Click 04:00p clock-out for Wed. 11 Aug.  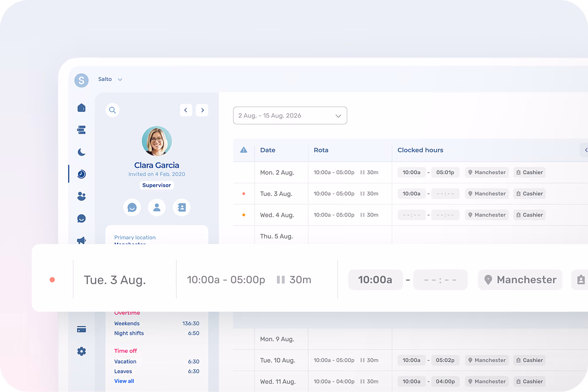tap(445, 381)
